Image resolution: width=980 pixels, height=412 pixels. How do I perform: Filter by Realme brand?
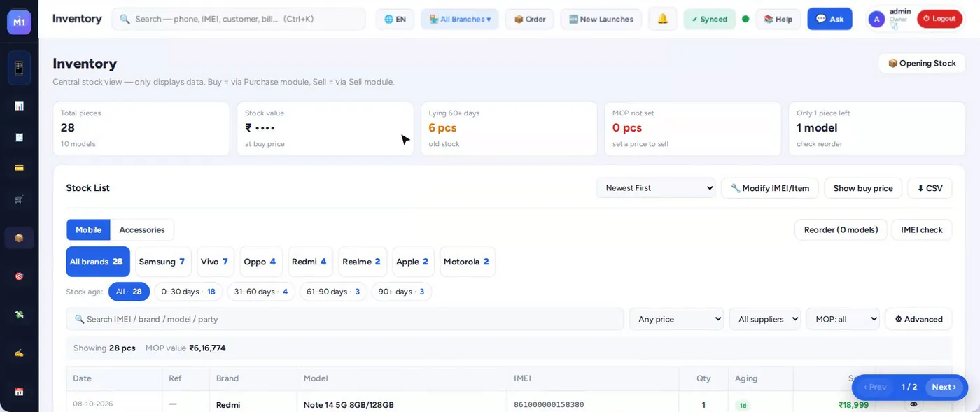pos(363,262)
